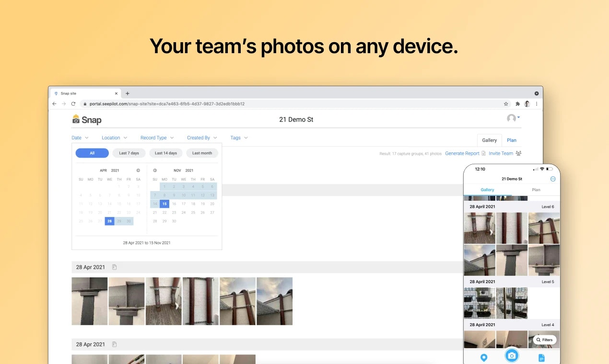Click the 'Level 5' label on phone
This screenshot has height=364, width=609.
click(x=548, y=282)
